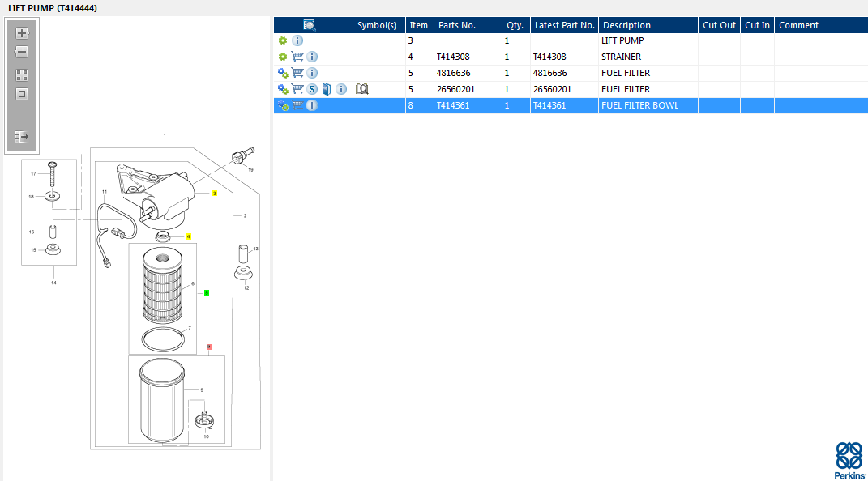Select the LIFT PUMP description cell
This screenshot has width=868, height=481.
pos(648,40)
